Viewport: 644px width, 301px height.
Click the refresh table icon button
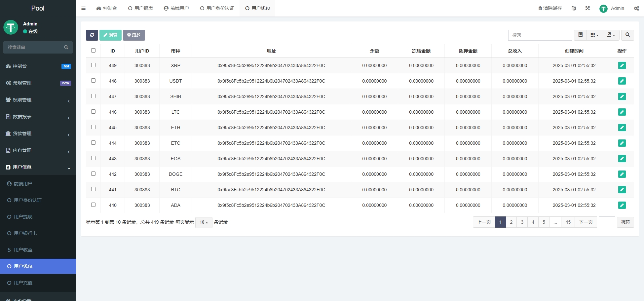(92, 35)
